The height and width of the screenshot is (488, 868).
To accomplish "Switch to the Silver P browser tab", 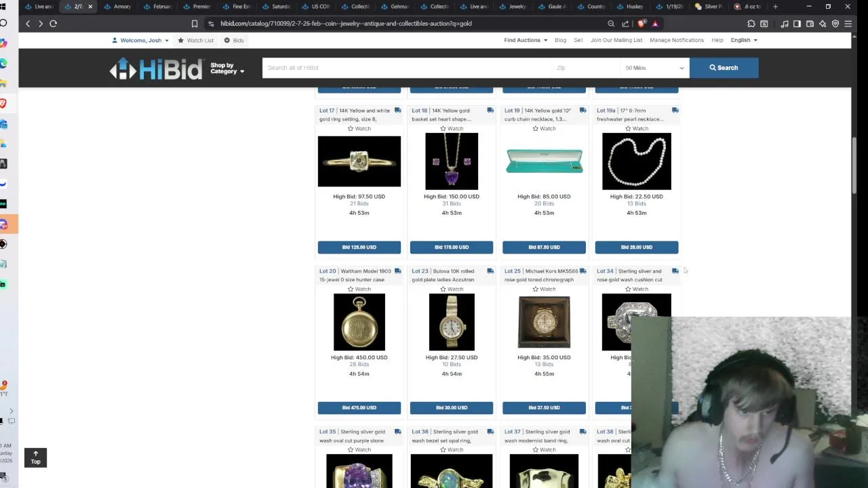I will (709, 6).
